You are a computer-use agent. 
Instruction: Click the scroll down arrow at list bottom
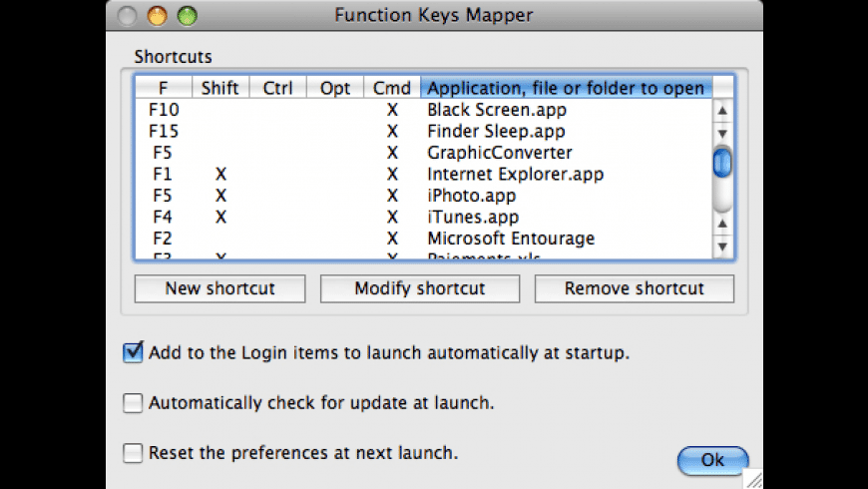[722, 244]
